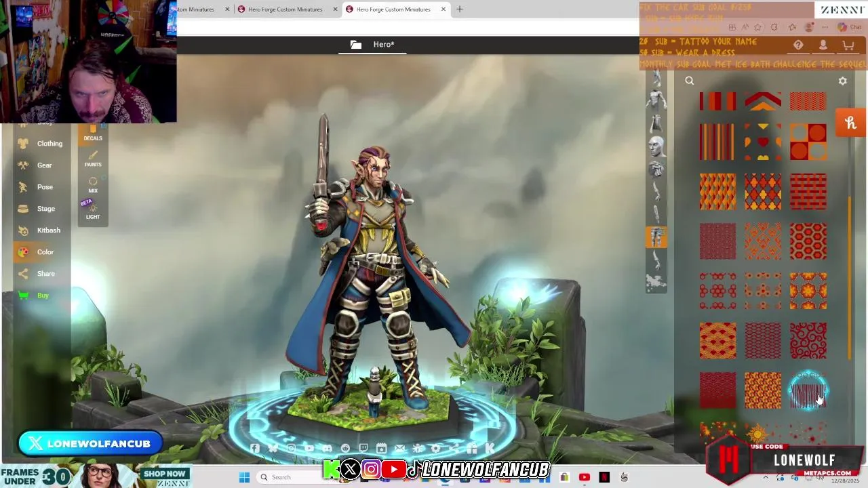Choose the orange fan scale decal
The width and height of the screenshot is (868, 488).
click(x=717, y=340)
